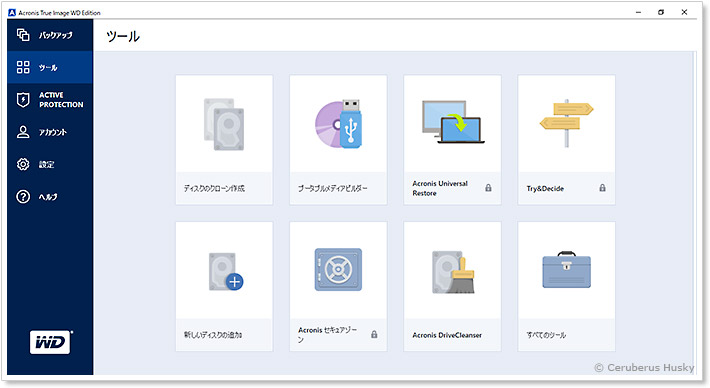Click the Try&Decide signpost icon
The width and height of the screenshot is (710, 388).
566,123
